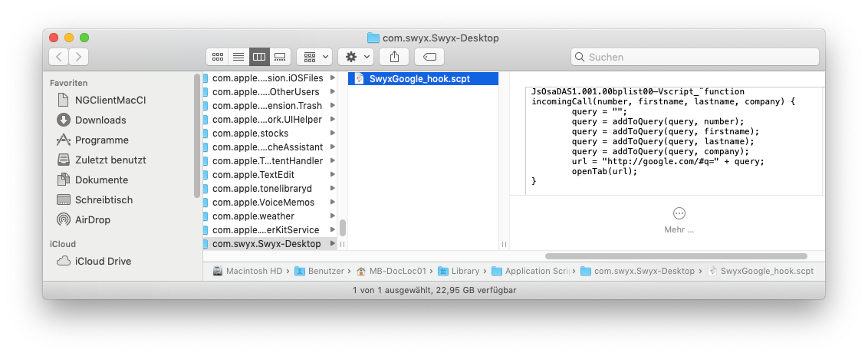Switch to icon view in toolbar
Screen dimensions: 868x356
pos(218,57)
